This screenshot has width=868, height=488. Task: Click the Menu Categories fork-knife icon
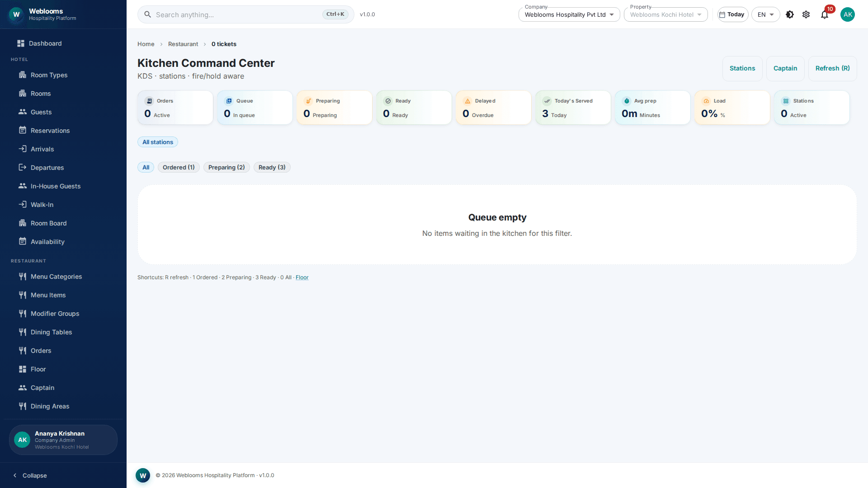23,277
